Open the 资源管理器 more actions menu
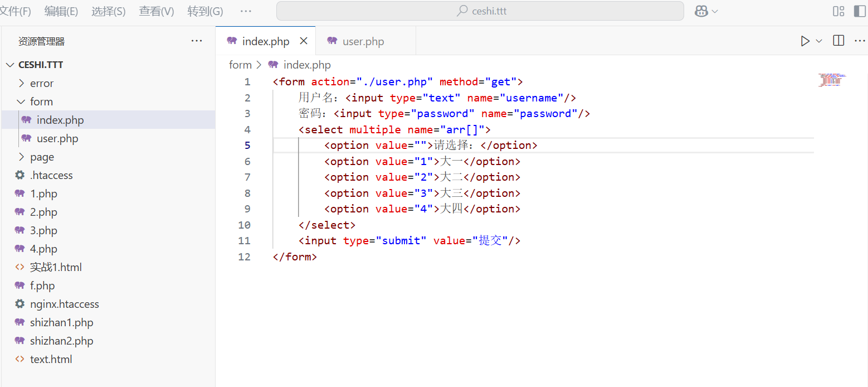 pyautogui.click(x=197, y=41)
